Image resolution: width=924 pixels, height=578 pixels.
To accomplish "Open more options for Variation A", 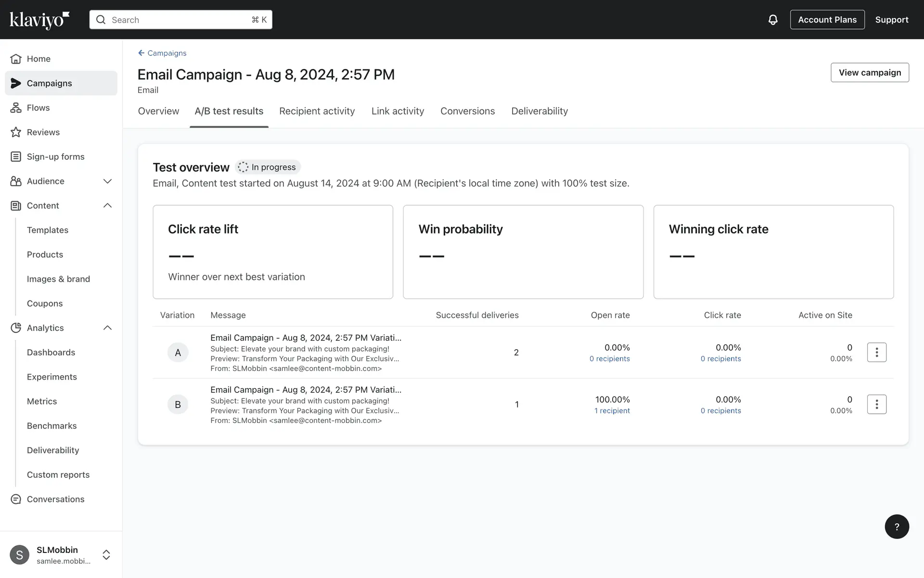I will point(876,353).
